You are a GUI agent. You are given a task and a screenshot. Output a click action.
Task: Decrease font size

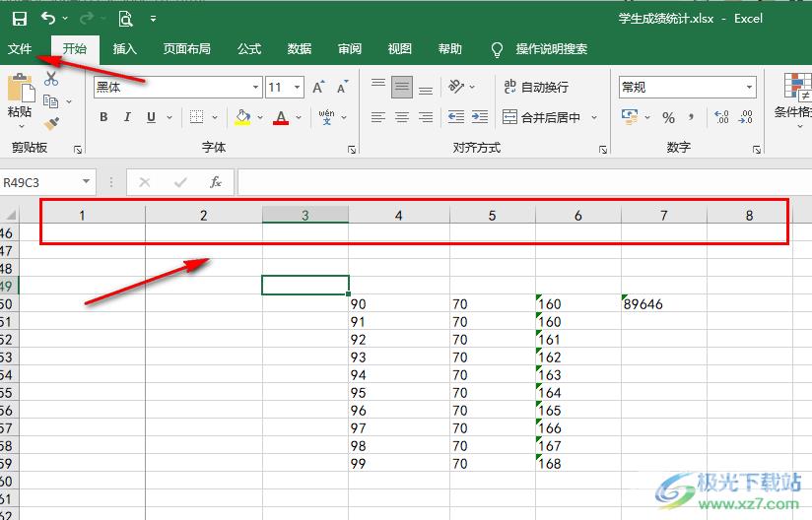[x=342, y=87]
